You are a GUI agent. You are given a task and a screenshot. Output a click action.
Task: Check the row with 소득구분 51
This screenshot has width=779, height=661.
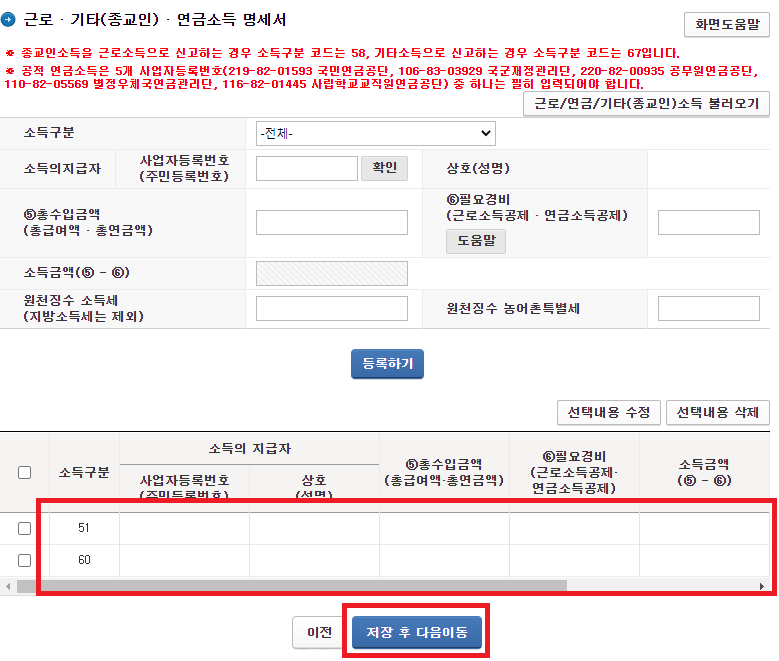tap(24, 528)
